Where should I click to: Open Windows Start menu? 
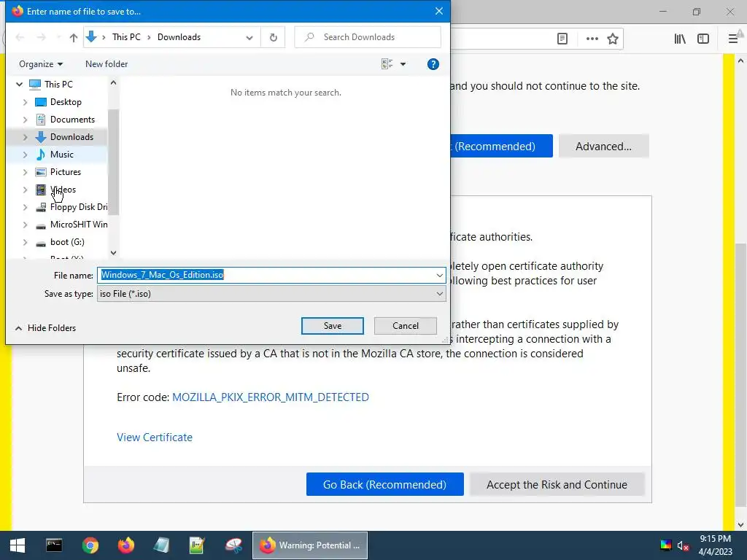pyautogui.click(x=18, y=545)
